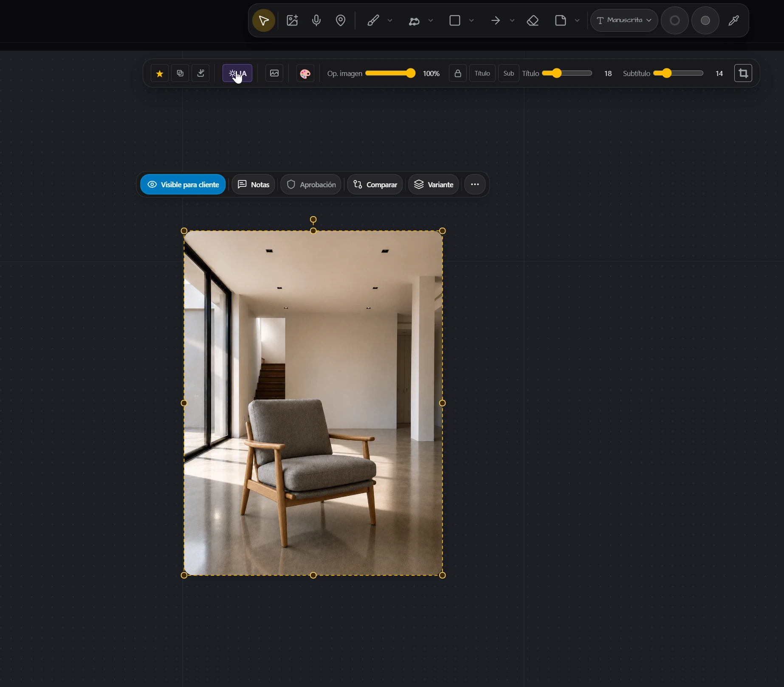Click the color palette icon

pos(305,73)
